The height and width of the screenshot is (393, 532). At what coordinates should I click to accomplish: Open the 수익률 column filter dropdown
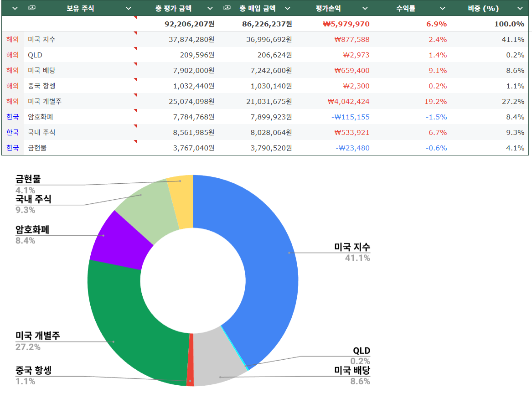pos(443,9)
